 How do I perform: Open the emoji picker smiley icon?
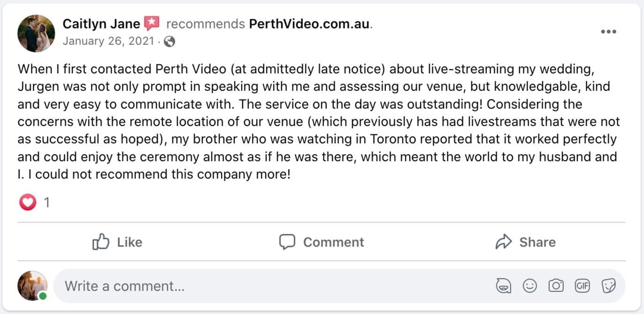click(x=529, y=286)
